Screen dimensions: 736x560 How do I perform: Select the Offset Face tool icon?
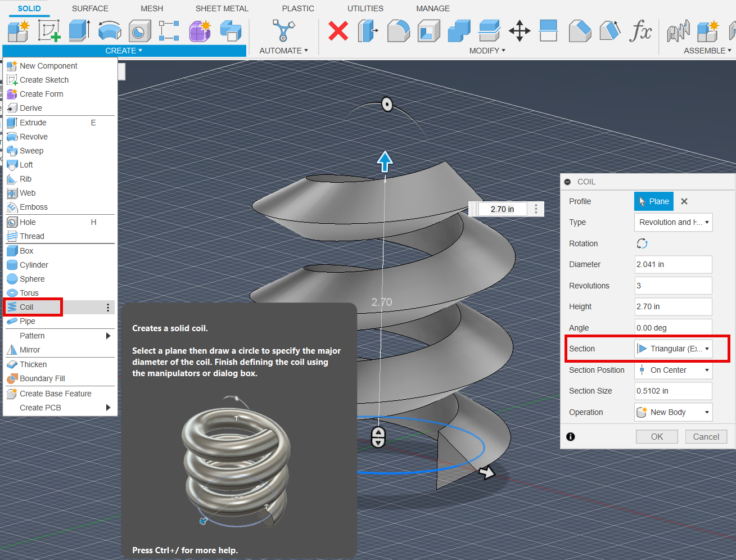(489, 31)
